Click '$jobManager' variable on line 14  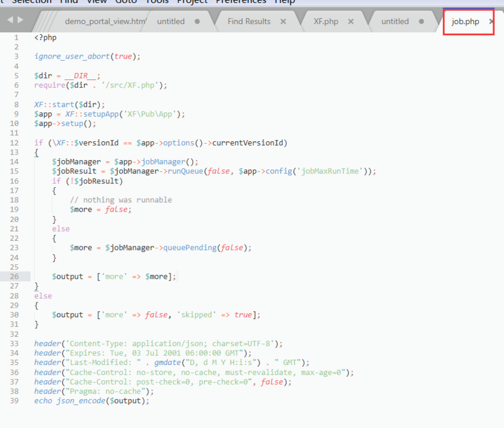click(x=76, y=162)
